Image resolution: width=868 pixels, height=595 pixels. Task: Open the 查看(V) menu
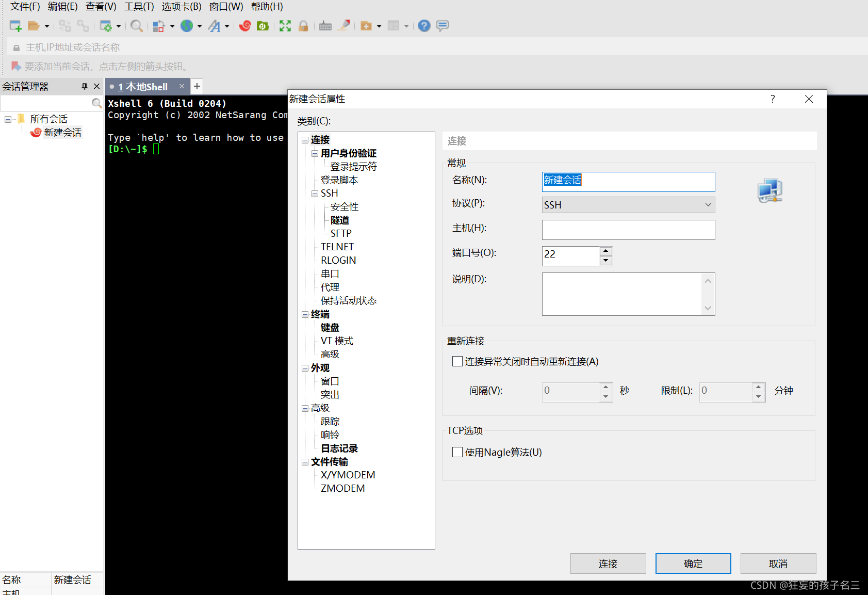(x=101, y=6)
